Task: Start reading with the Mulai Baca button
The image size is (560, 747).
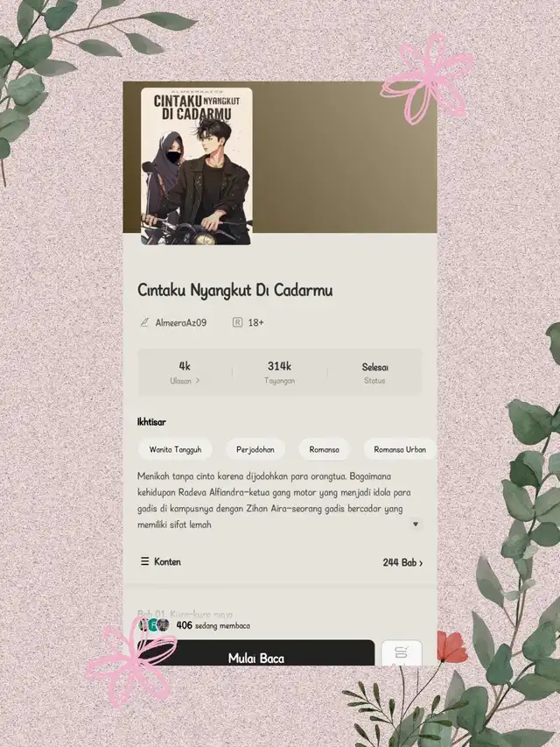Action: pyautogui.click(x=256, y=652)
